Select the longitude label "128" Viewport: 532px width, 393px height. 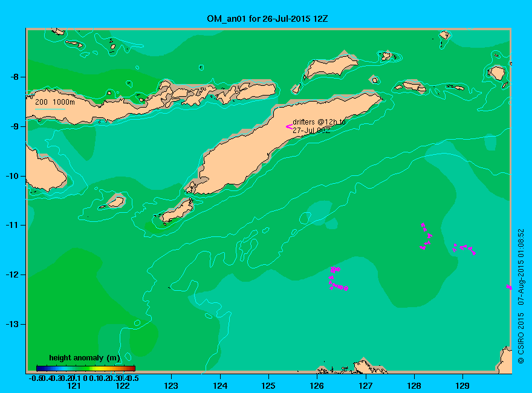pyautogui.click(x=414, y=386)
